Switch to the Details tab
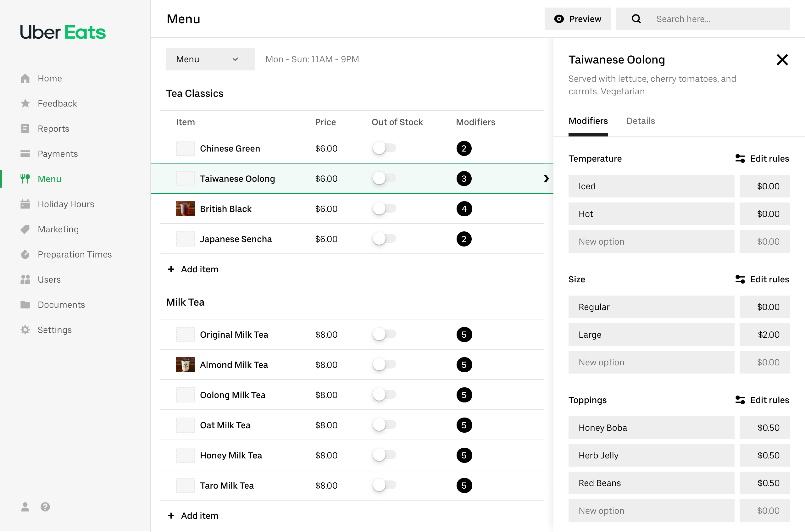 tap(641, 121)
